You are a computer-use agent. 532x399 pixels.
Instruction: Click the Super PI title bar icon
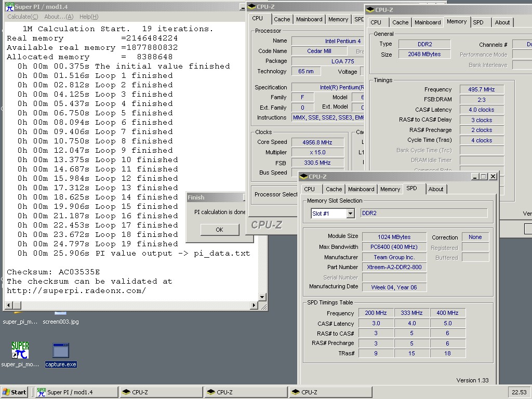(9, 7)
